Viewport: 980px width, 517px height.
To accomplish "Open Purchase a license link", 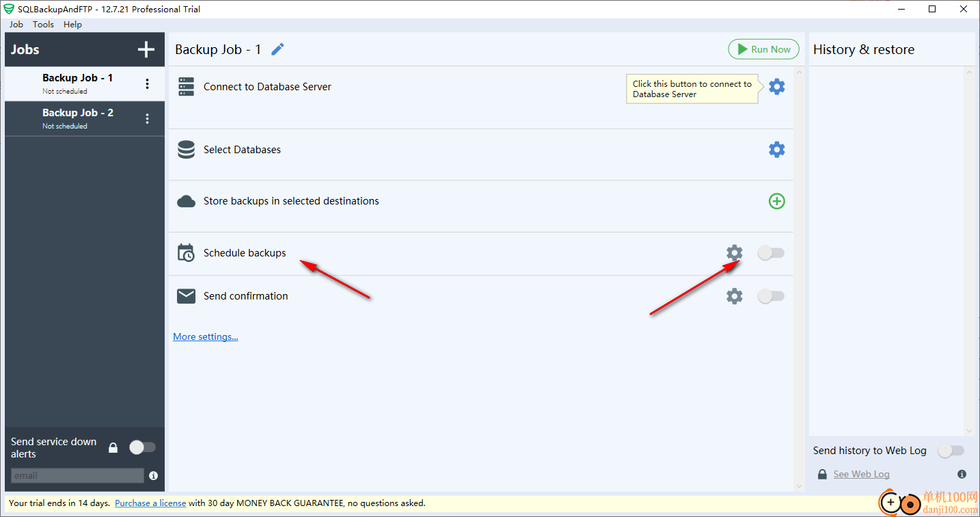I will [150, 503].
